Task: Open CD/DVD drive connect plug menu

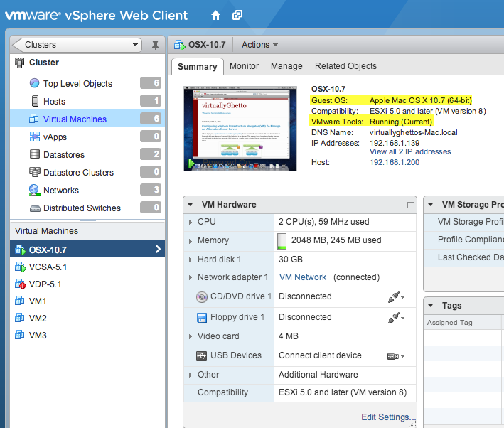Action: point(396,297)
